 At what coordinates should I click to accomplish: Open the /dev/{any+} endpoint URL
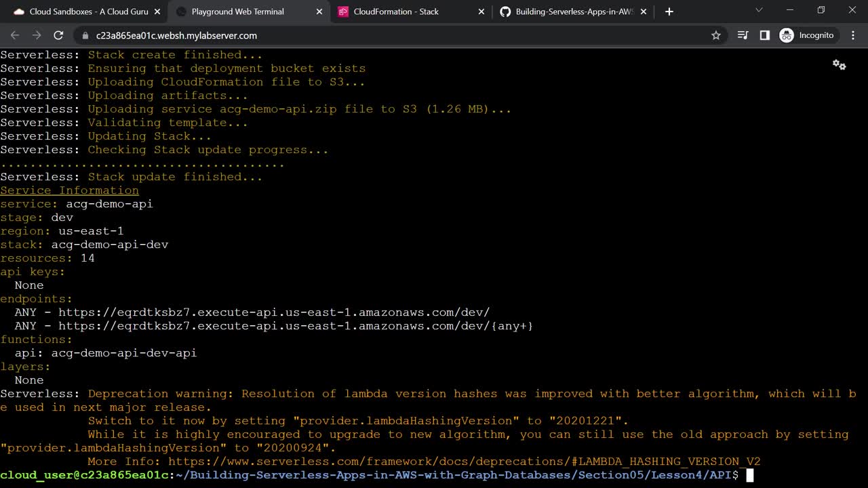click(x=296, y=326)
